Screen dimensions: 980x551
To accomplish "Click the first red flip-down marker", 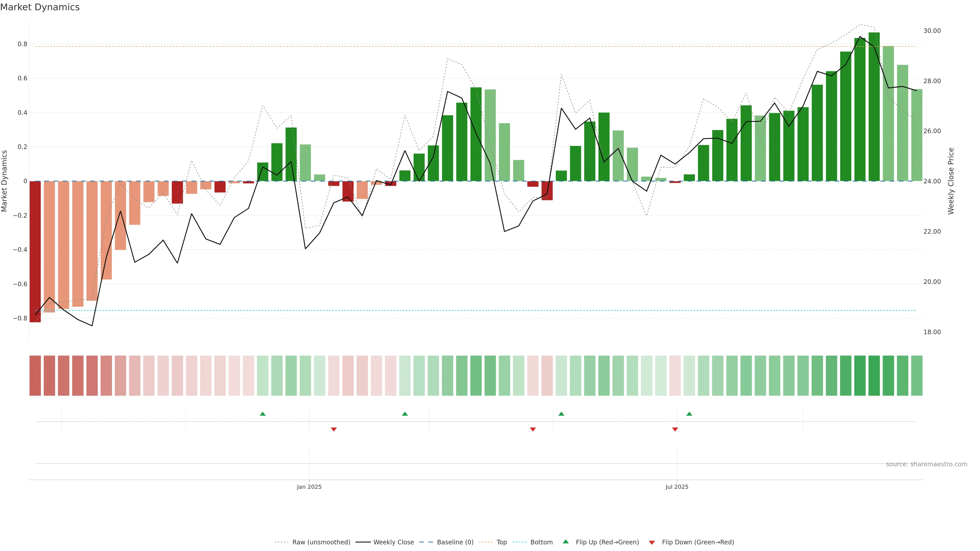I will [334, 429].
